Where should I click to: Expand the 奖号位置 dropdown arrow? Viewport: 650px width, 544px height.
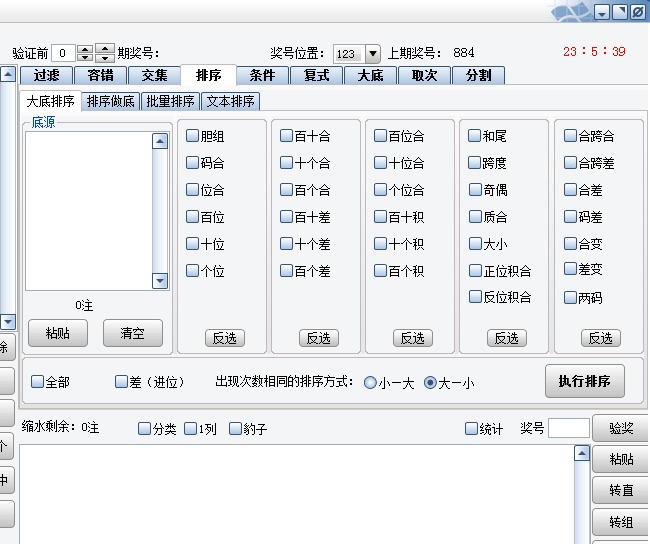pos(373,53)
